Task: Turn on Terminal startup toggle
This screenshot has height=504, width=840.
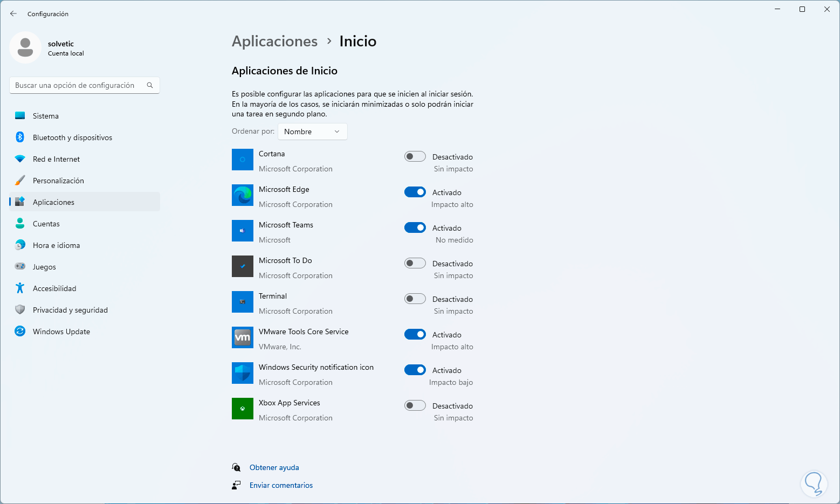Action: point(415,299)
